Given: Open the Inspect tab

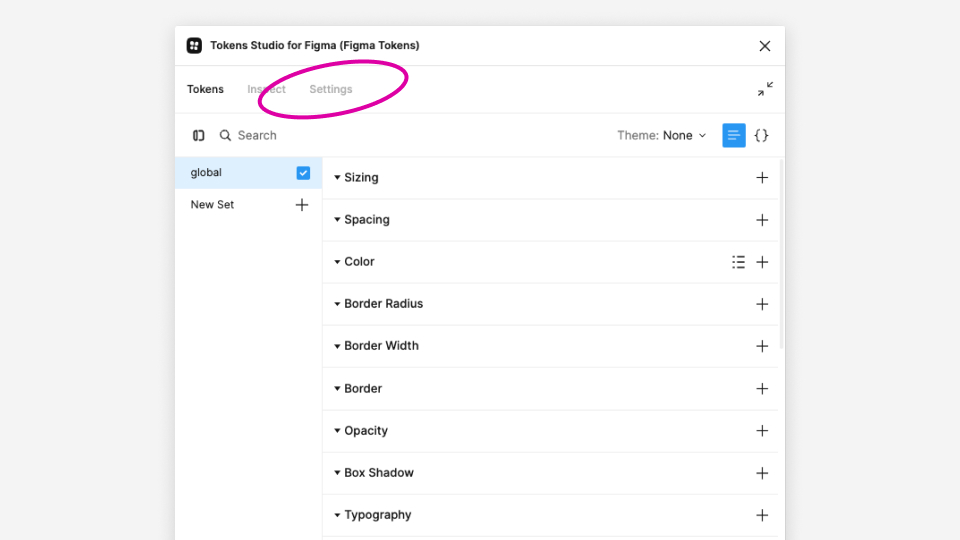Looking at the screenshot, I should point(266,89).
